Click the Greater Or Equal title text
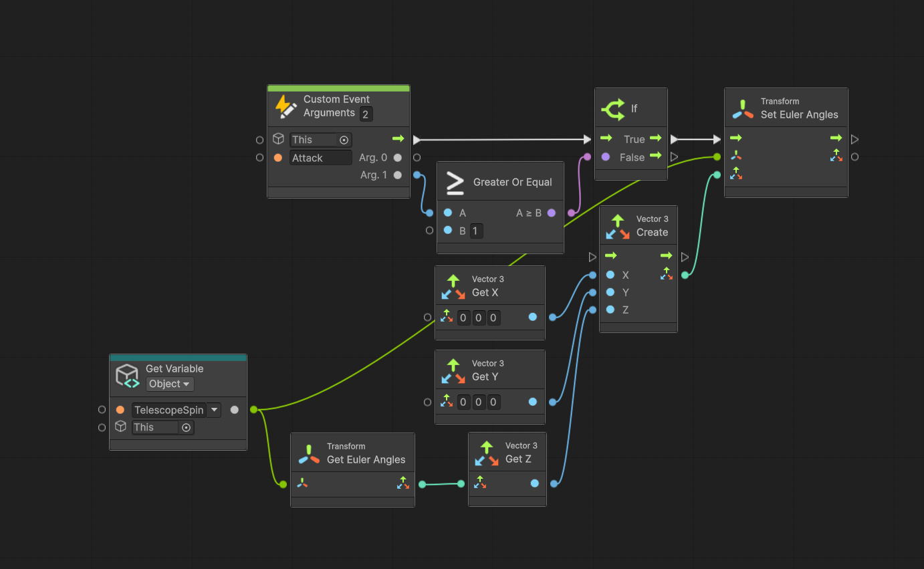Screen dimensions: 924x569 513,182
